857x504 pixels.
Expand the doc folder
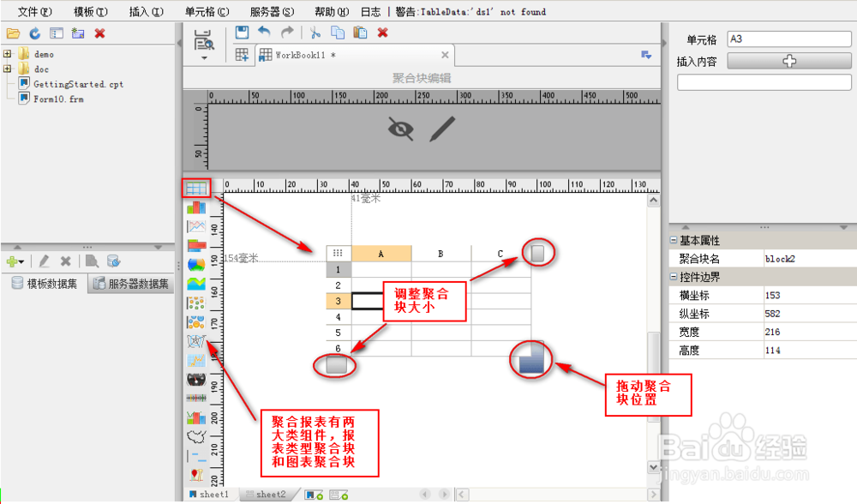point(7,69)
